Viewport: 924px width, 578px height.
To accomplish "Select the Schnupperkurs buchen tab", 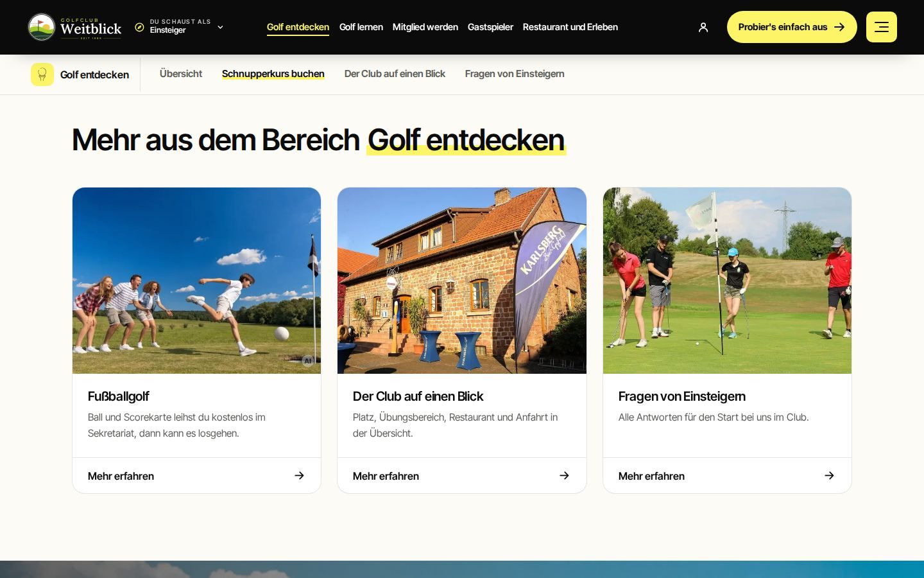I will pyautogui.click(x=273, y=74).
